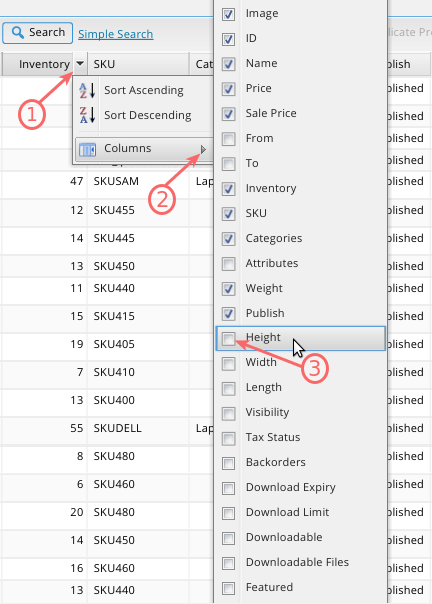Click the magnifier icon in Search button
This screenshot has width=432, height=604.
click(x=18, y=32)
